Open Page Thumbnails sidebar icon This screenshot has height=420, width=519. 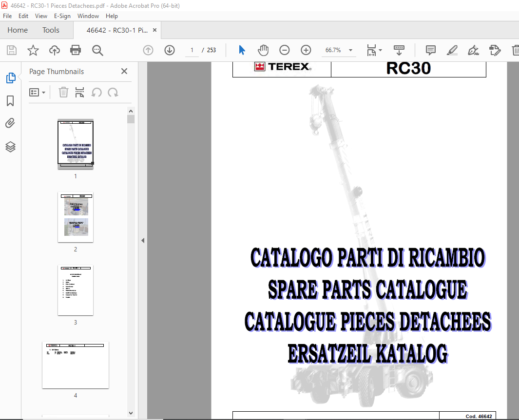(x=11, y=78)
